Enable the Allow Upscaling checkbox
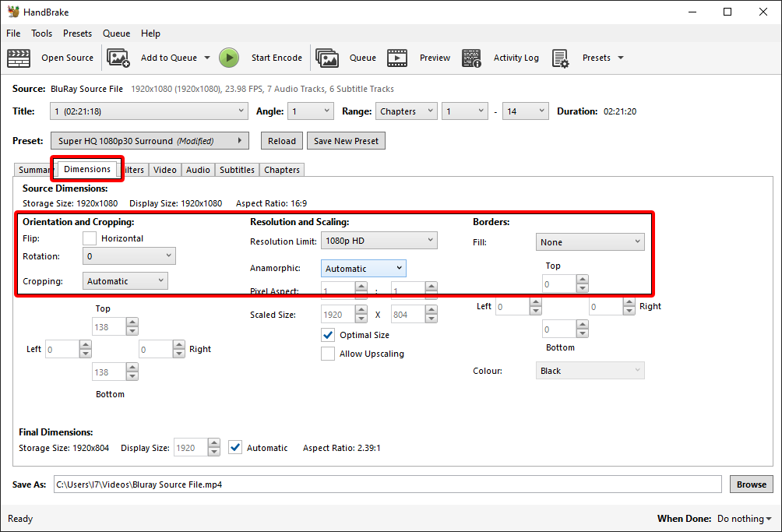The height and width of the screenshot is (532, 782). click(x=328, y=354)
